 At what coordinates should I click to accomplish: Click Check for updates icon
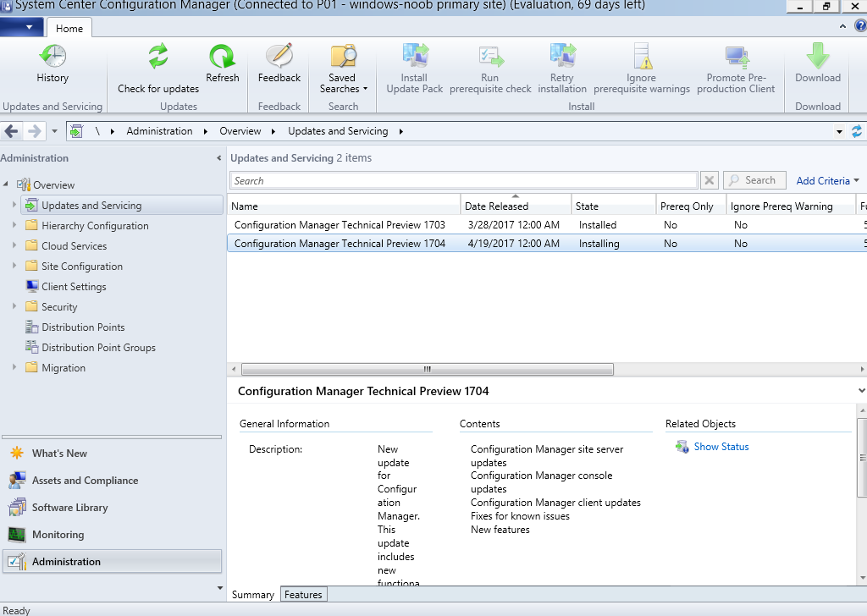point(158,57)
